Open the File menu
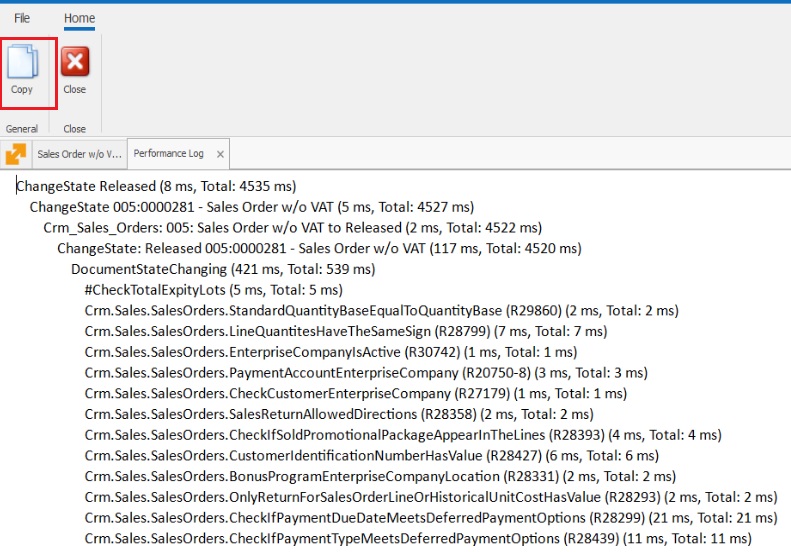 (x=22, y=18)
